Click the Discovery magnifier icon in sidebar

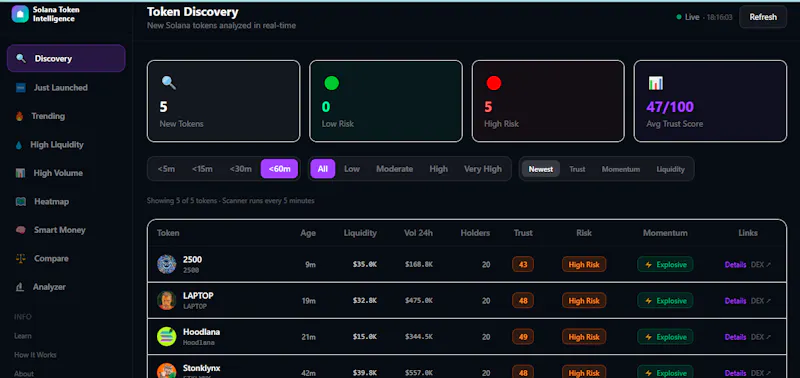[21, 59]
